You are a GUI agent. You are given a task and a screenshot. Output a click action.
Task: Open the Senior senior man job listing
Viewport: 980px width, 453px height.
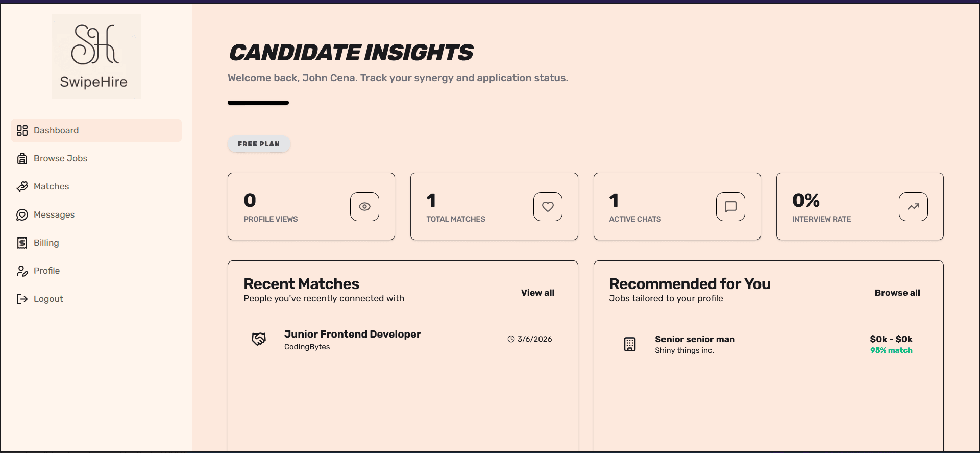[695, 340]
